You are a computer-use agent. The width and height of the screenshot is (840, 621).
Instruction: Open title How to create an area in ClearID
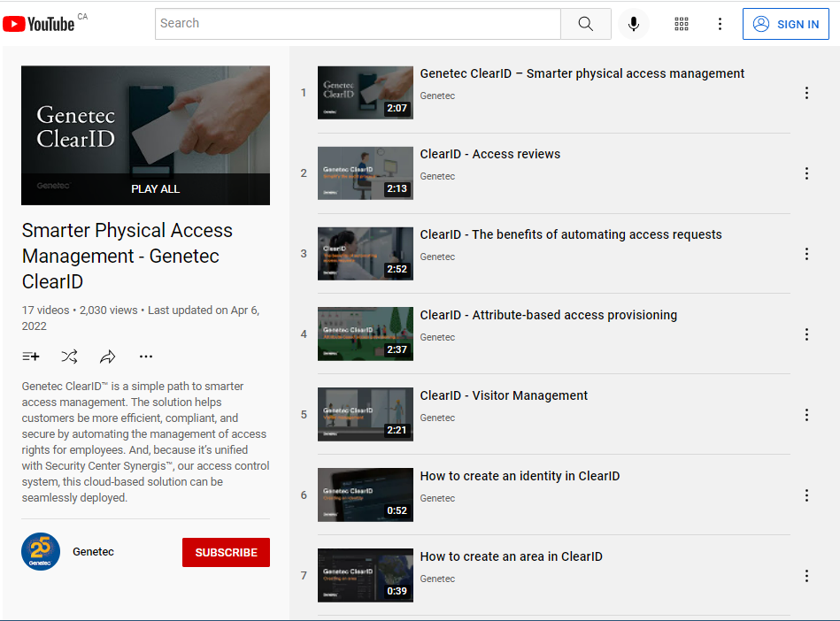pos(511,556)
